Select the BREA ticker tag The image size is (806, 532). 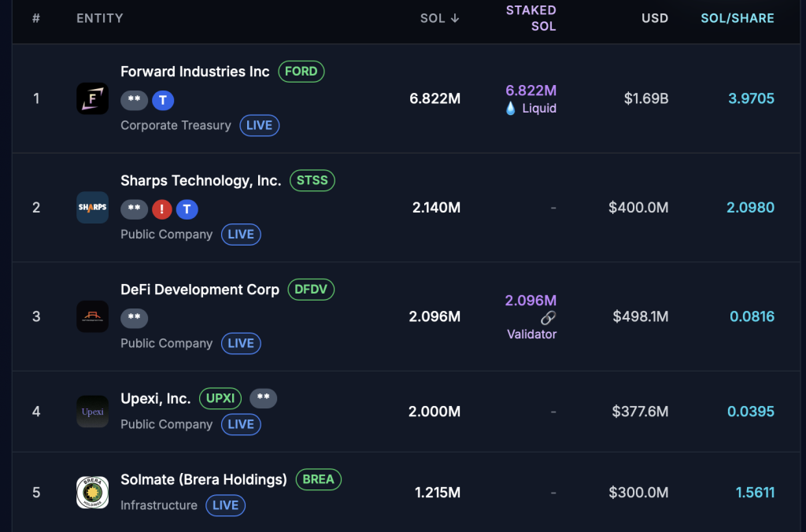click(319, 479)
